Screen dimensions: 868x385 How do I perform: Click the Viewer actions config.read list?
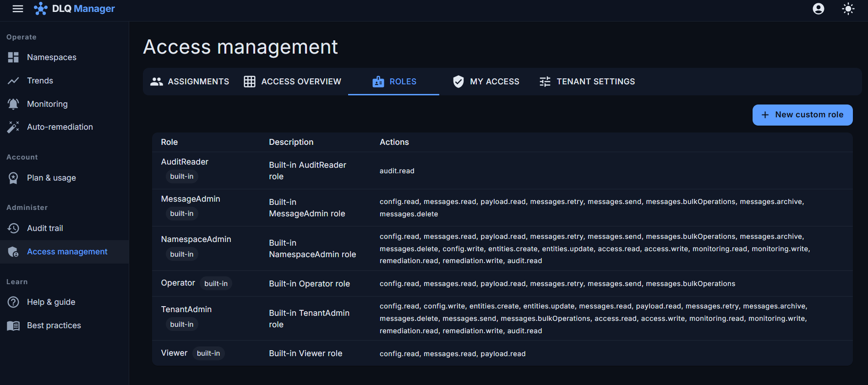(x=453, y=354)
